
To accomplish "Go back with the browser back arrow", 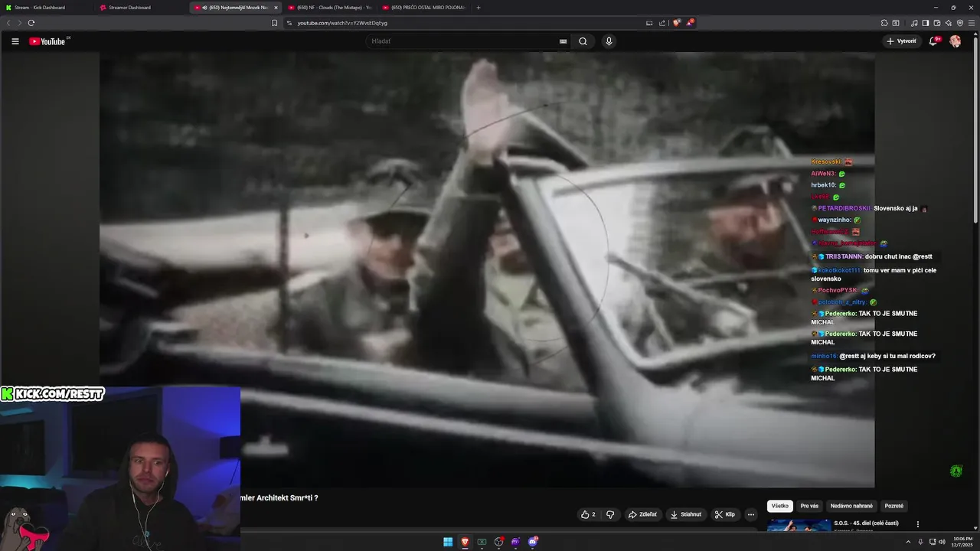I will click(x=8, y=23).
